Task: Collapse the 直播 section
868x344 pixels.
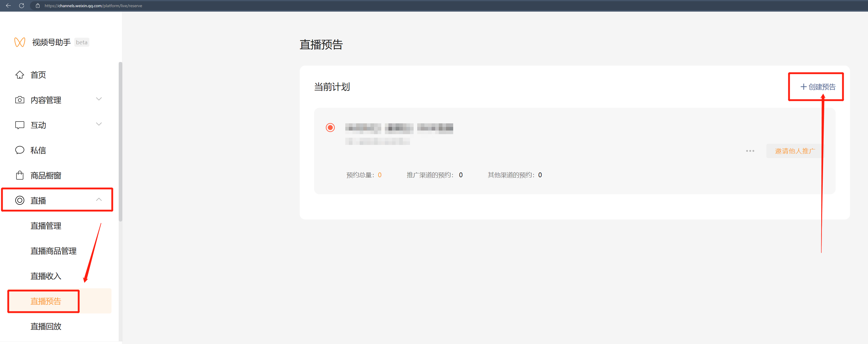Action: (99, 199)
